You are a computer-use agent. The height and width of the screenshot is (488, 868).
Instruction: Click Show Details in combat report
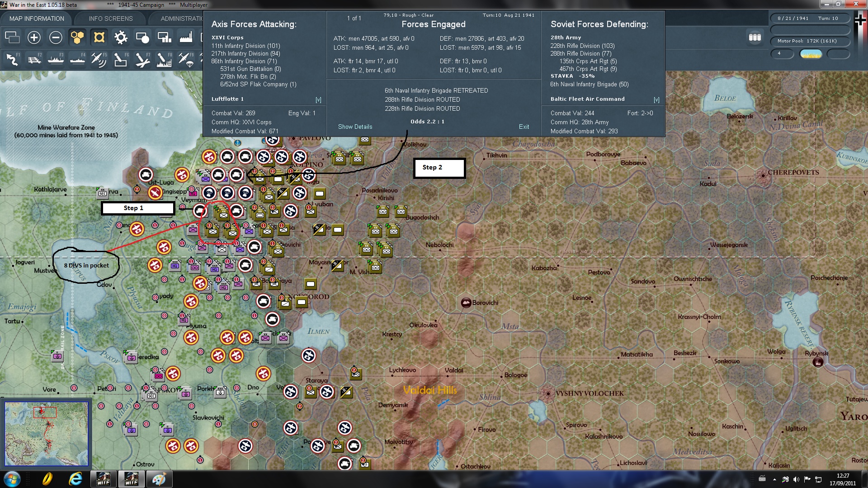click(x=355, y=127)
